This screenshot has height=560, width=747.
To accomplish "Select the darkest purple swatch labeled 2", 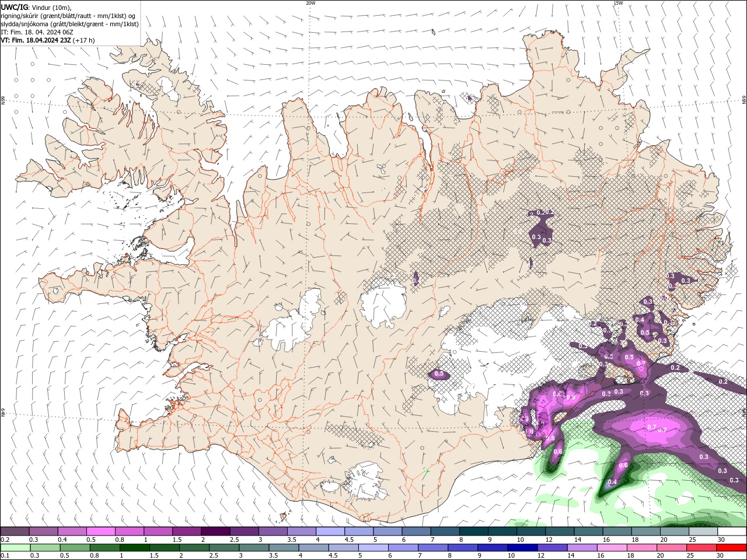I will (215, 531).
